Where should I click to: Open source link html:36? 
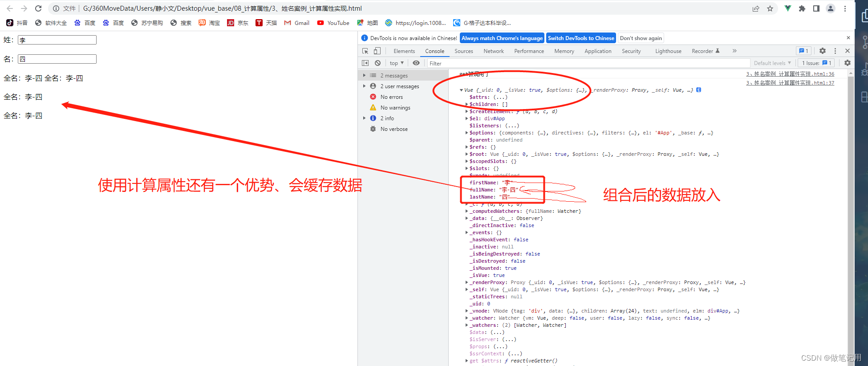tap(790, 74)
